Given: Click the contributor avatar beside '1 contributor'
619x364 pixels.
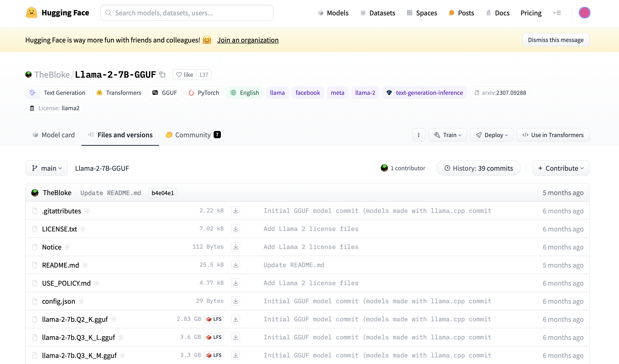Looking at the screenshot, I should [384, 168].
